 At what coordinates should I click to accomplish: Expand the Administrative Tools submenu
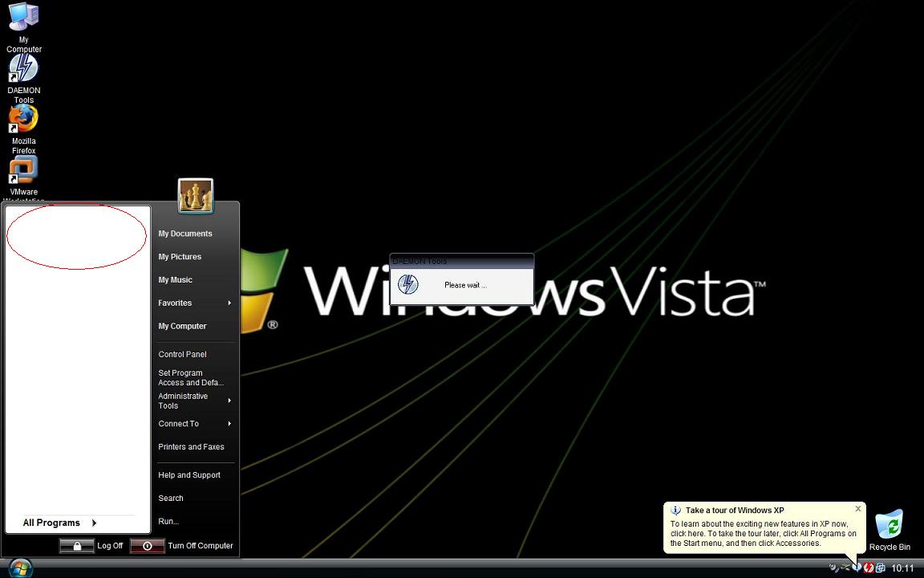tap(195, 401)
